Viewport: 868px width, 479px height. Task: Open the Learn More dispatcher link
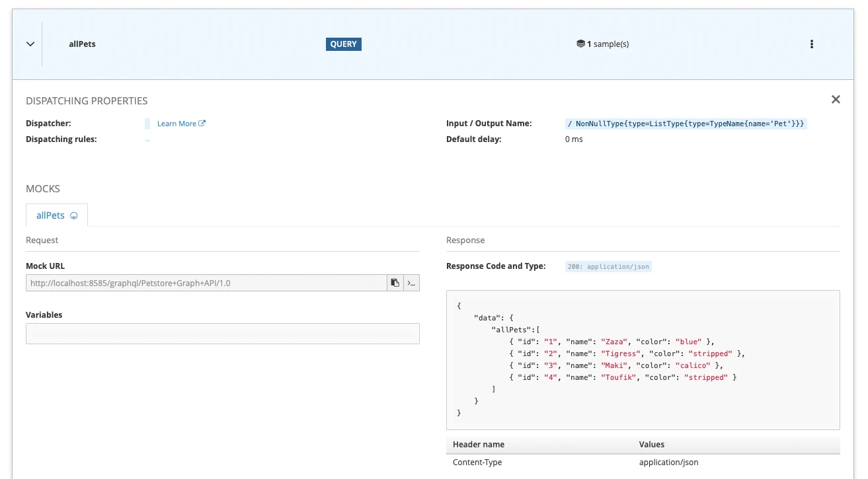[177, 124]
